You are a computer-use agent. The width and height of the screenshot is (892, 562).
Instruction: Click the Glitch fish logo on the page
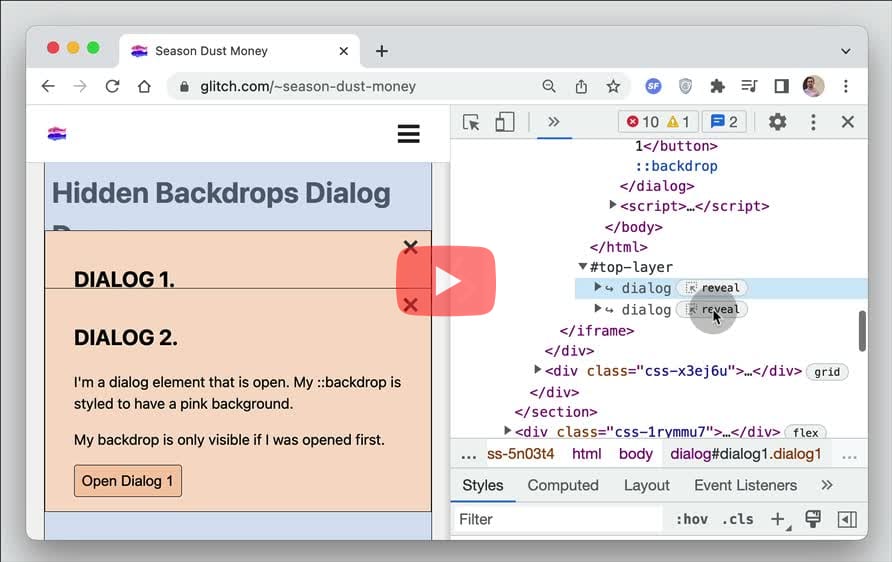(x=57, y=134)
